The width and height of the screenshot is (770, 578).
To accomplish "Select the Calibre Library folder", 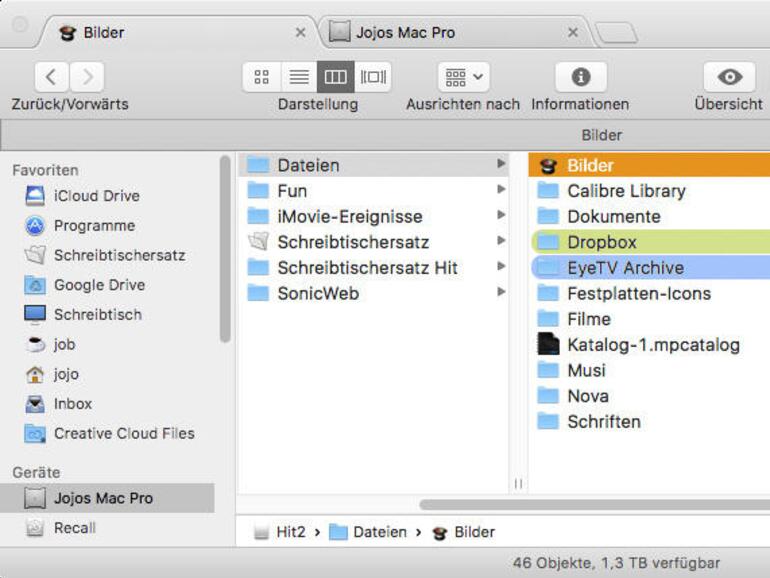I will (649, 191).
